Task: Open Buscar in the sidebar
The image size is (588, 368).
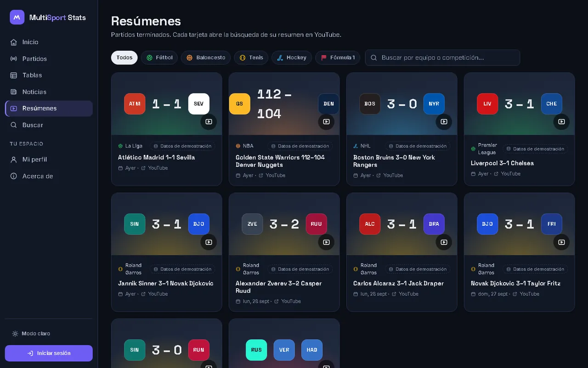Action: 49,125
